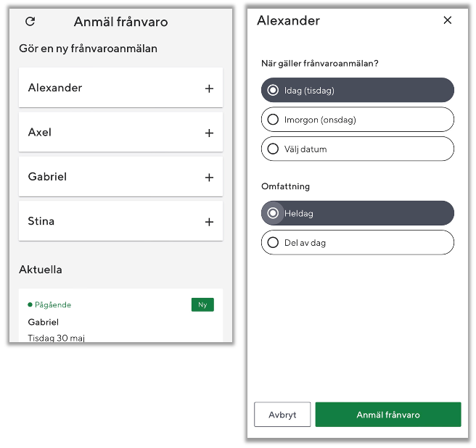Choose Imorgon (onsdag) as absence date
This screenshot has width=476, height=448.
point(273,120)
